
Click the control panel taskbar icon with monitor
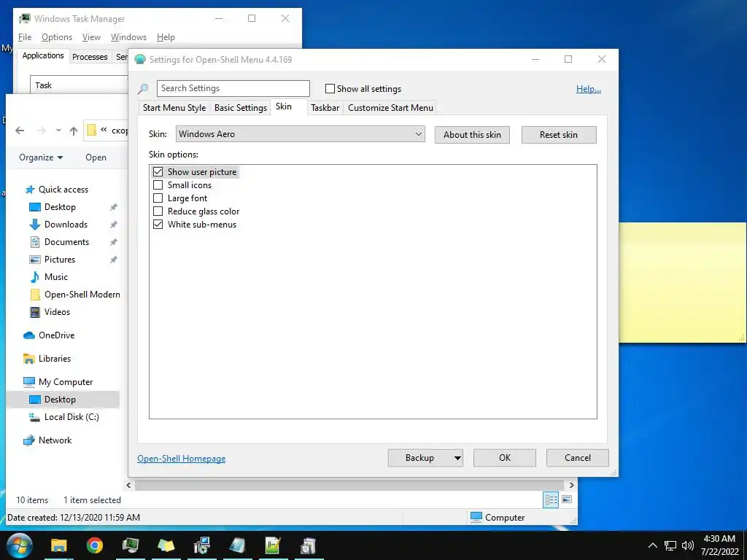click(x=202, y=545)
